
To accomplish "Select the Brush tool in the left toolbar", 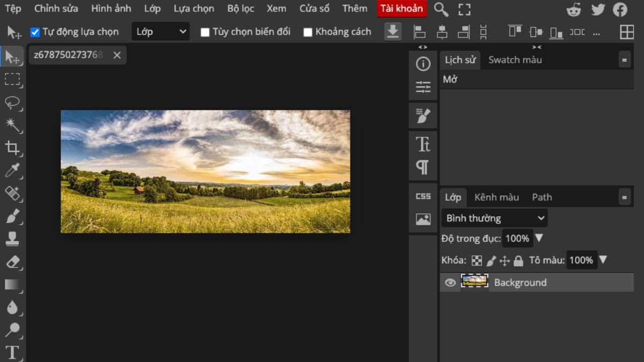I will [x=12, y=216].
